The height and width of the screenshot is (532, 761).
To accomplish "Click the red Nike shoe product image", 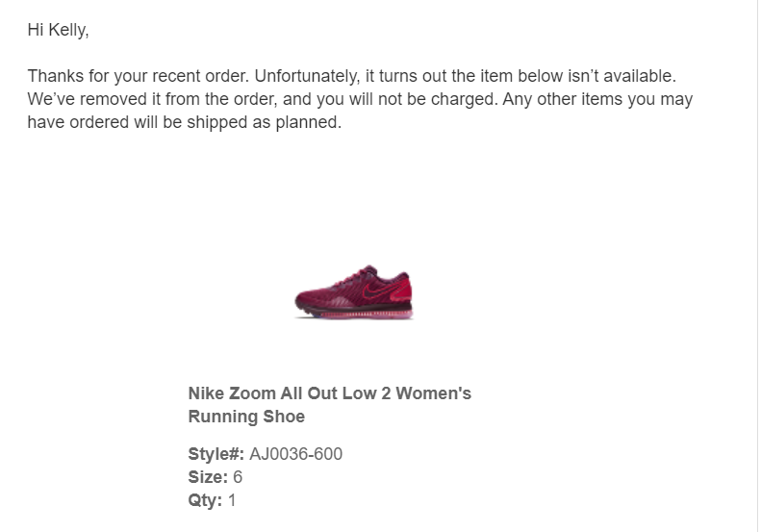I will [354, 292].
